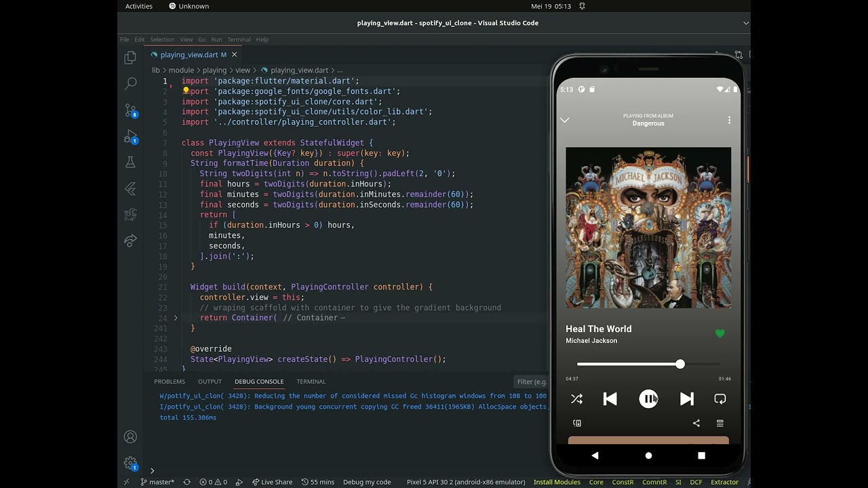
Task: Open the Search view in activity bar
Action: [130, 83]
